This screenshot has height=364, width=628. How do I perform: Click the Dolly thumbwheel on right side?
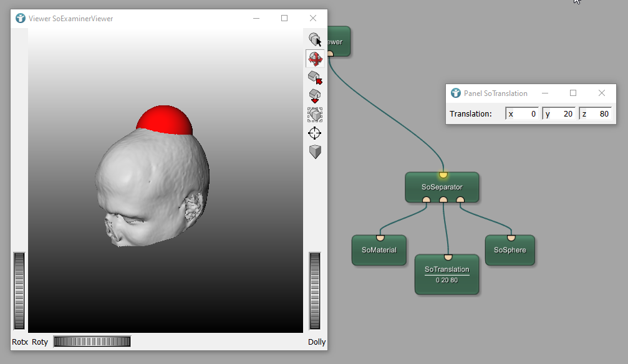pos(315,290)
